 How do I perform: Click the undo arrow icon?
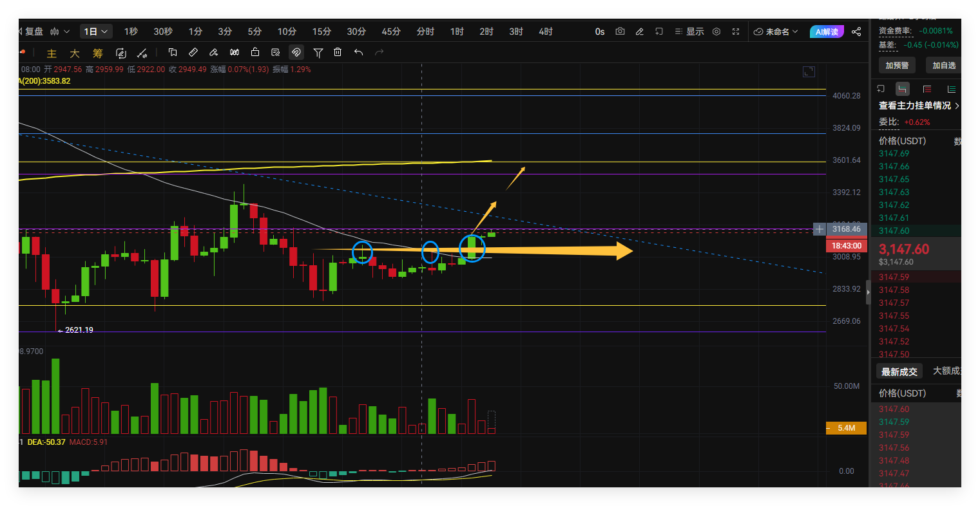(x=359, y=52)
